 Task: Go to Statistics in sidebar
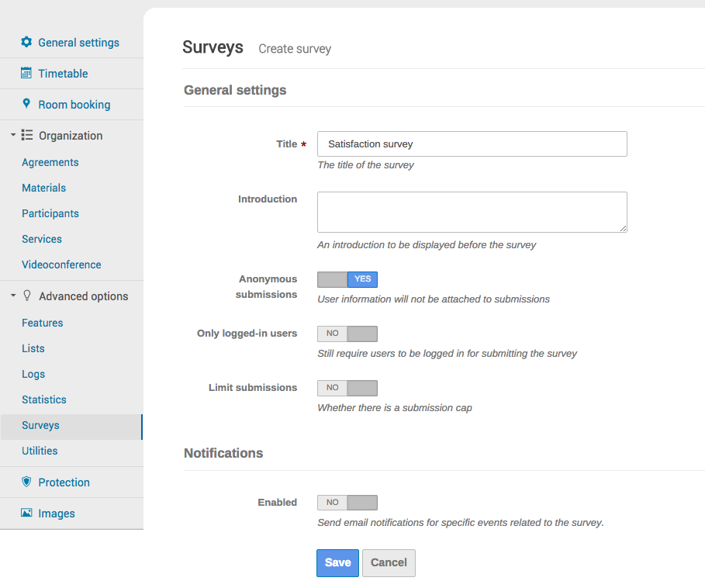coord(44,399)
